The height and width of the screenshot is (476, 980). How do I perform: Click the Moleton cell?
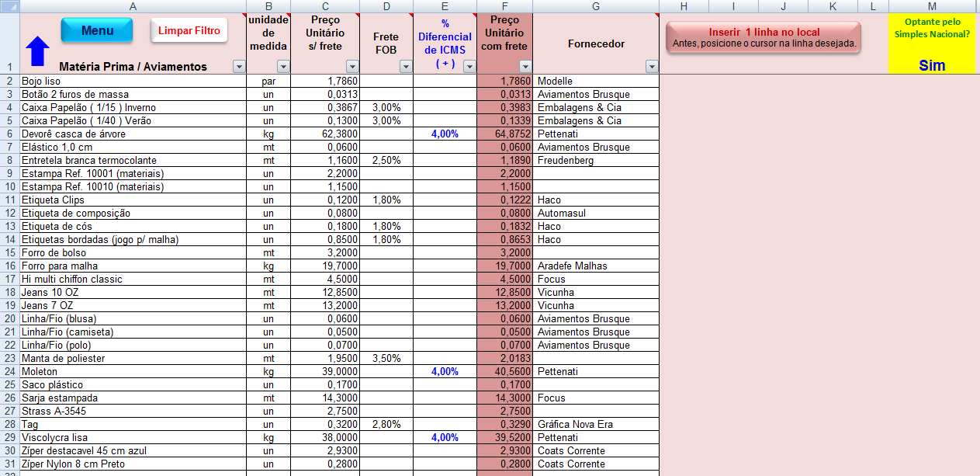coord(133,372)
